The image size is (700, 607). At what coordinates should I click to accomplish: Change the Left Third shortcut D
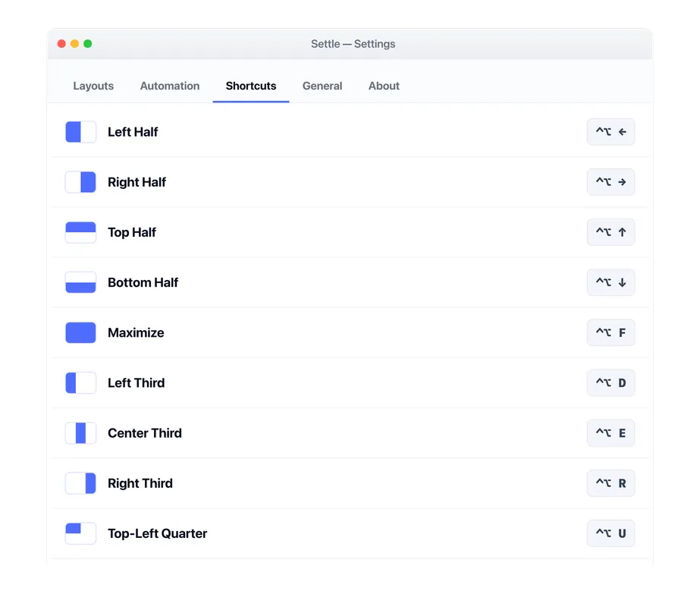pyautogui.click(x=611, y=382)
